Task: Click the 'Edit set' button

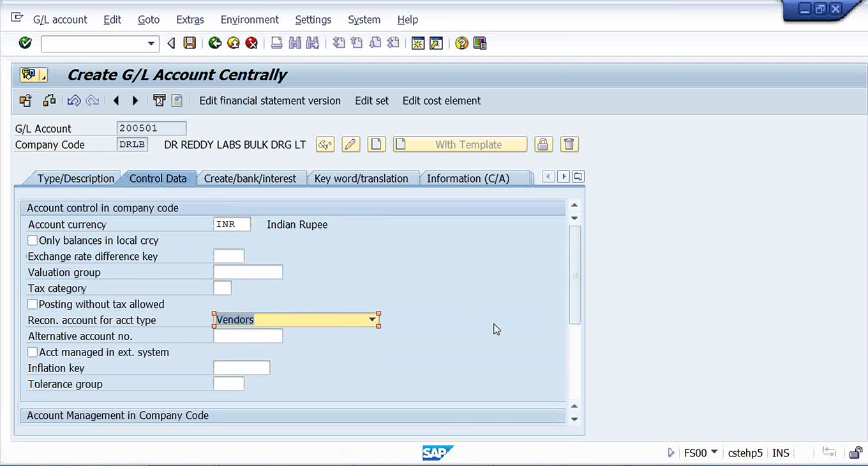Action: point(372,100)
